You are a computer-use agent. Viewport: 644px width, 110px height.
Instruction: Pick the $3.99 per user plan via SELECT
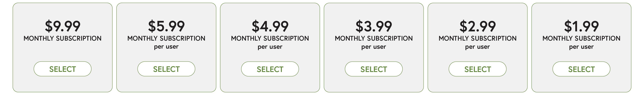click(x=374, y=69)
